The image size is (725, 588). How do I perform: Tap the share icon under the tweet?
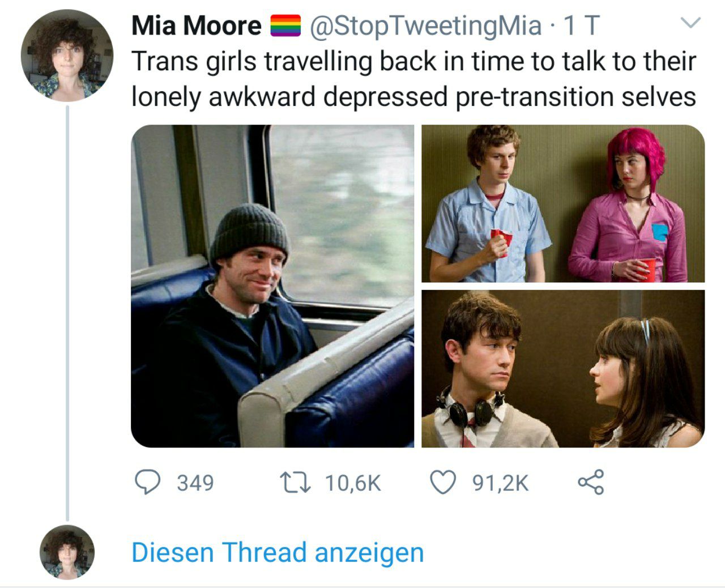tap(591, 483)
